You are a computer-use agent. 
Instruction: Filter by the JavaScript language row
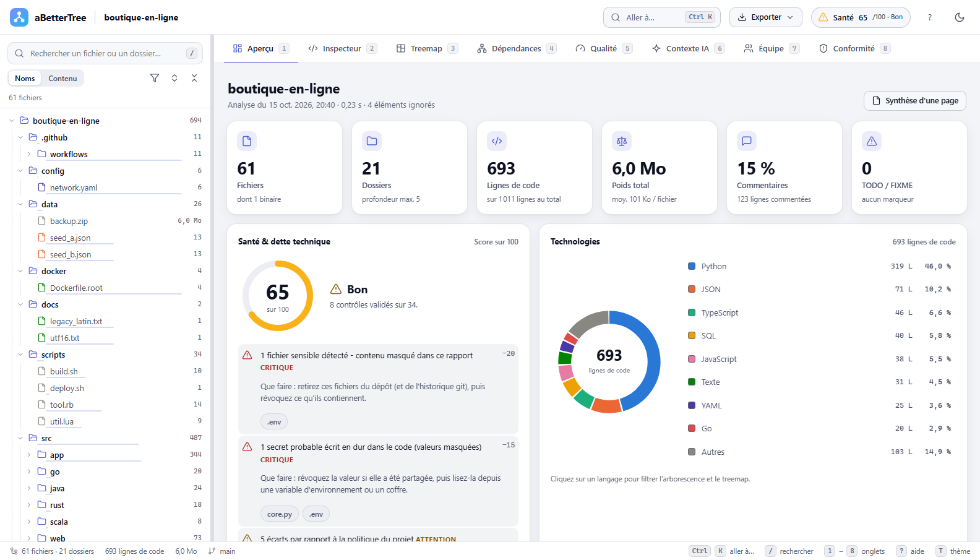click(x=821, y=359)
